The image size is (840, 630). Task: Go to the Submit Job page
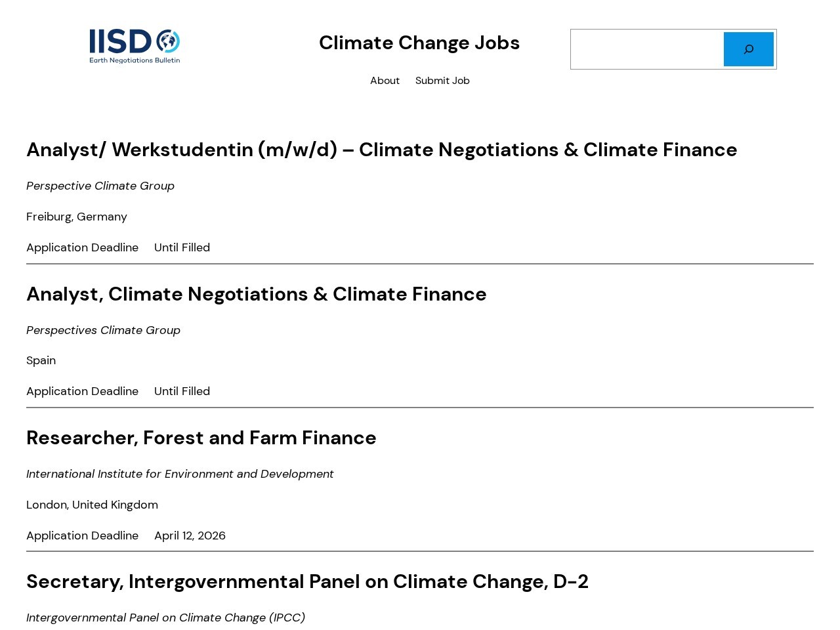442,81
